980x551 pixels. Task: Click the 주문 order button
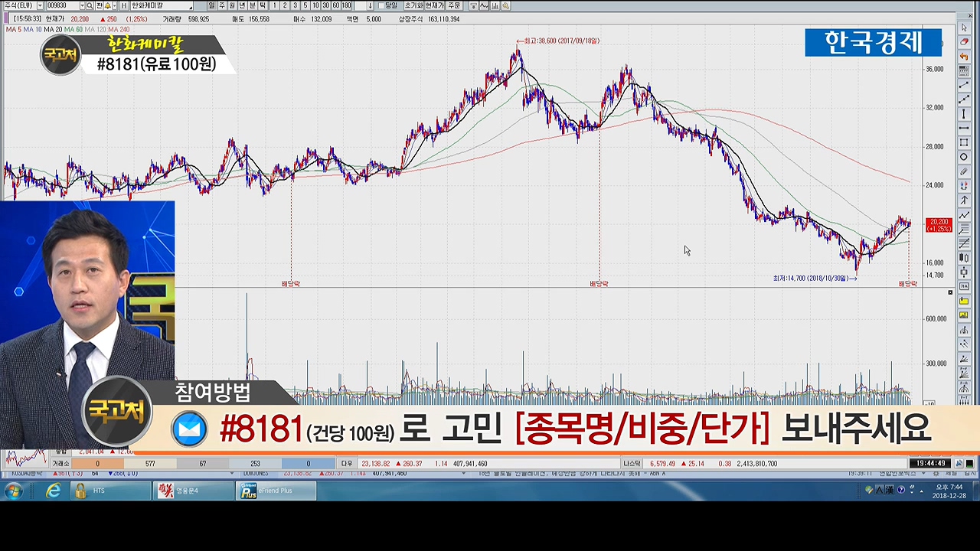(x=454, y=6)
